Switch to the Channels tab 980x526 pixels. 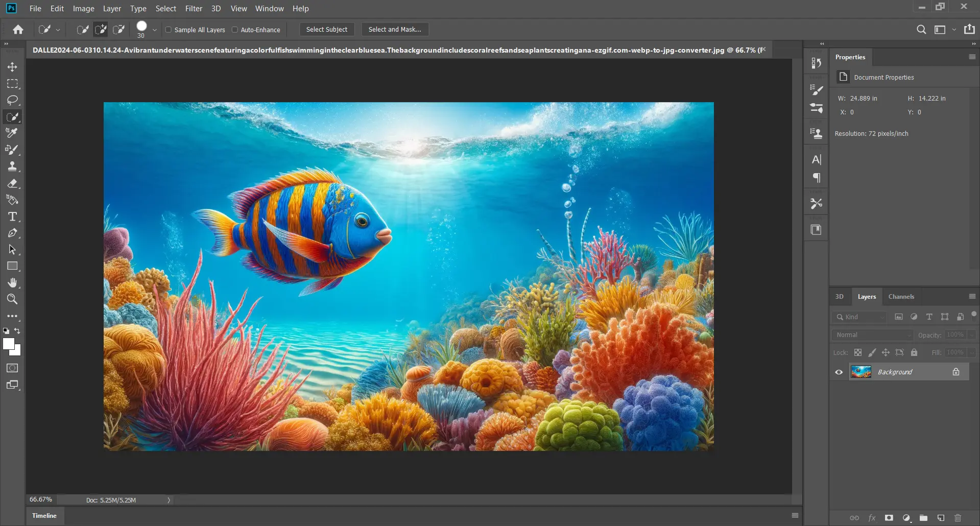click(901, 297)
